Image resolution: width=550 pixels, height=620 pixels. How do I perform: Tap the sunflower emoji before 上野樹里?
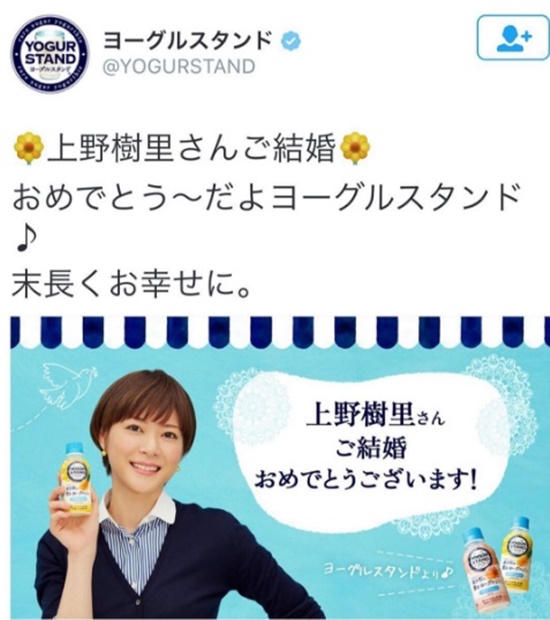28,149
